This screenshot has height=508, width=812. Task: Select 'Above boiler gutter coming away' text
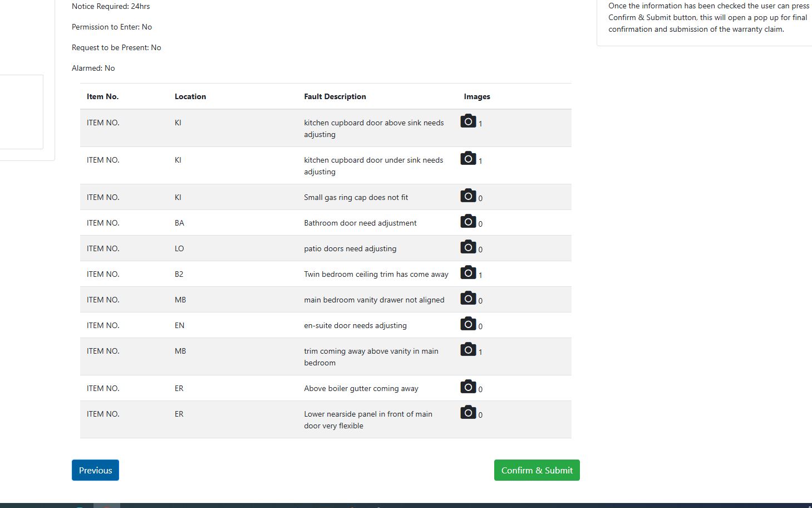[x=361, y=388]
